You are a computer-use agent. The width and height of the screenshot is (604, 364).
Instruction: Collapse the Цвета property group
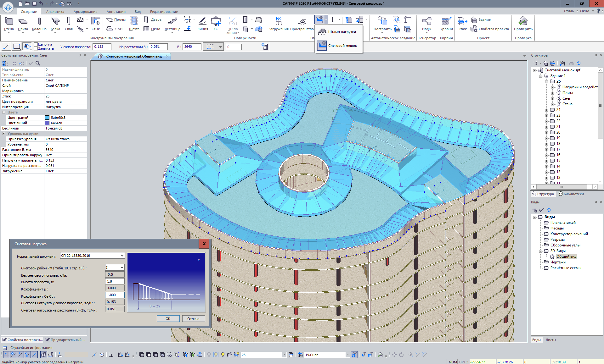tap(4, 112)
